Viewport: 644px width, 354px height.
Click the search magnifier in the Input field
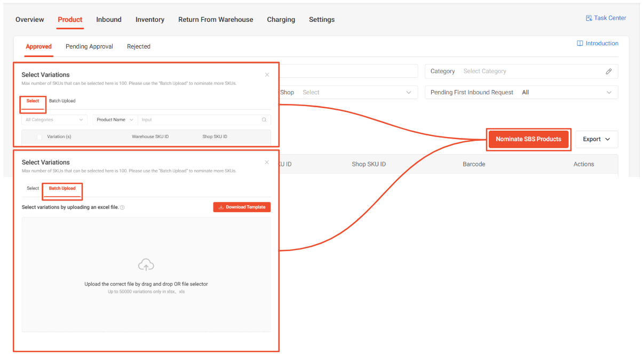264,120
